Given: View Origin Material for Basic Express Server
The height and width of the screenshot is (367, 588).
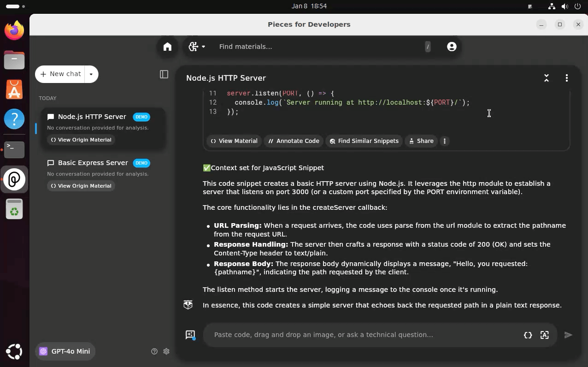Looking at the screenshot, I should click(81, 186).
